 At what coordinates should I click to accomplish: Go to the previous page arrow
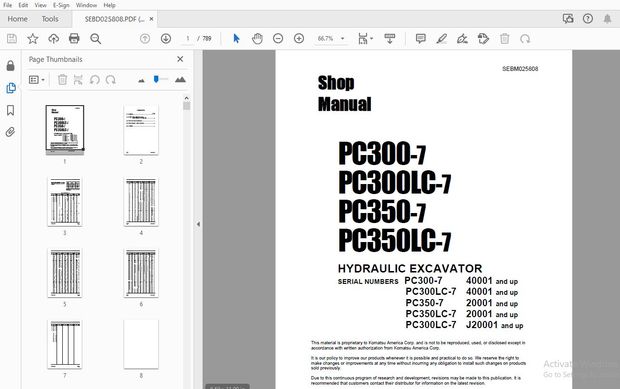tap(145, 38)
